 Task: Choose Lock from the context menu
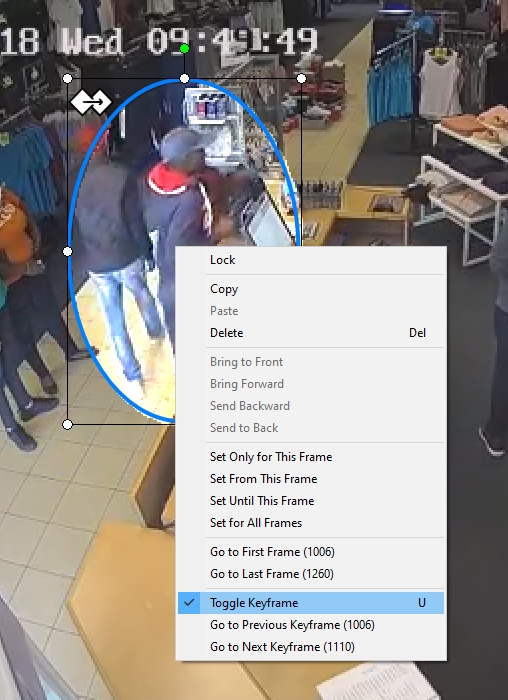[x=311, y=260]
